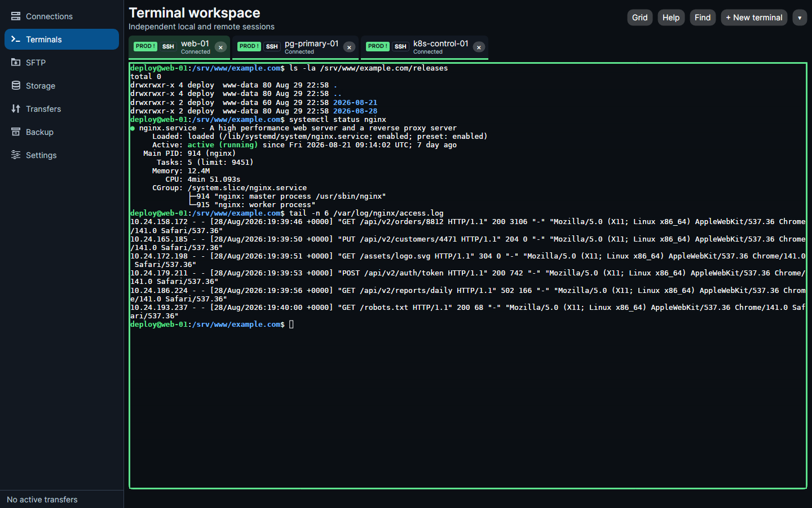Click 'Terminal workspace' heading

[x=195, y=13]
